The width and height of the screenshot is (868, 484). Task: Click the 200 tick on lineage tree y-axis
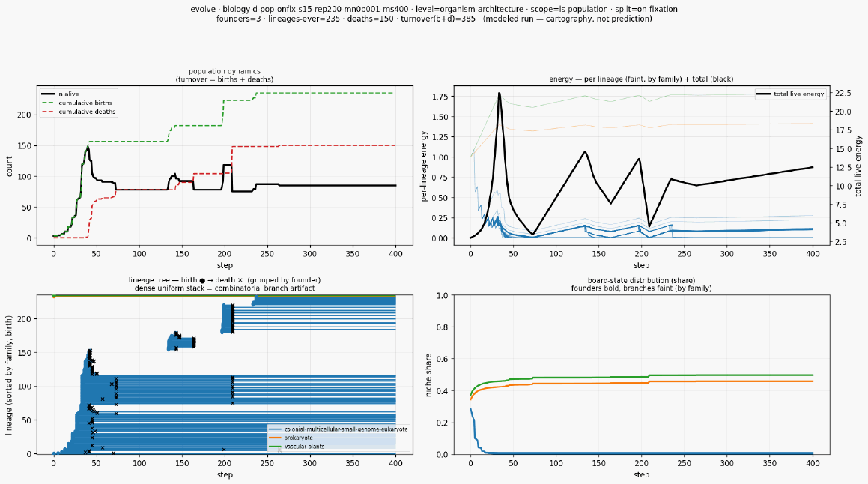(x=26, y=319)
